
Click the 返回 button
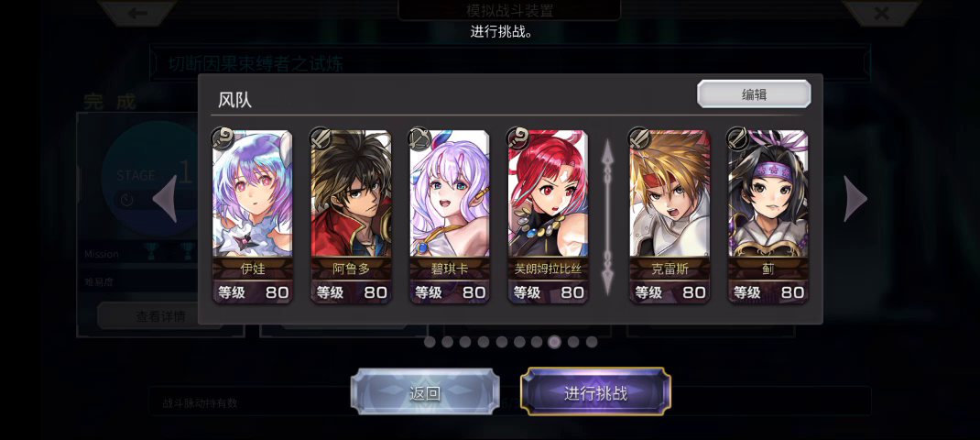coord(425,392)
